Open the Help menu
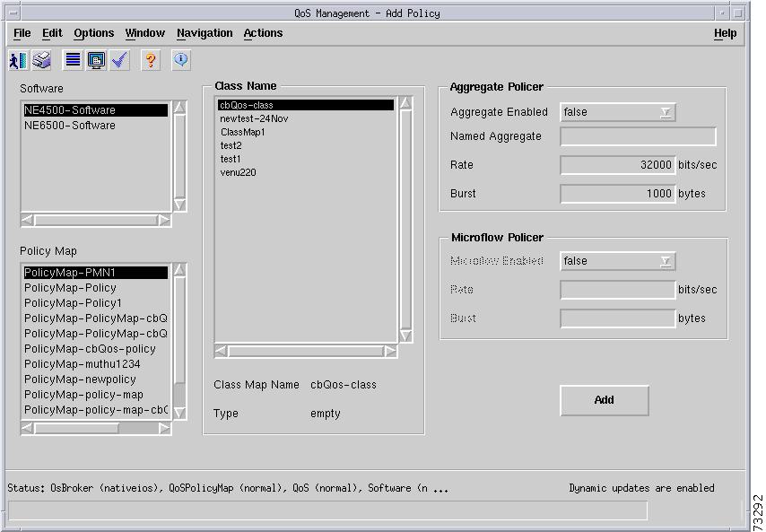766x532 pixels. (x=725, y=33)
